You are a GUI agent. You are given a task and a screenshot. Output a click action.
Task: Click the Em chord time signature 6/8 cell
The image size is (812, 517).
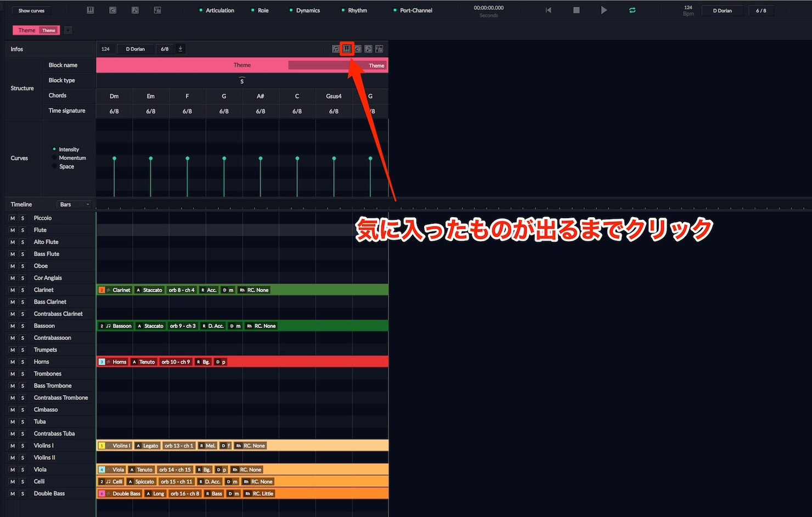click(151, 111)
